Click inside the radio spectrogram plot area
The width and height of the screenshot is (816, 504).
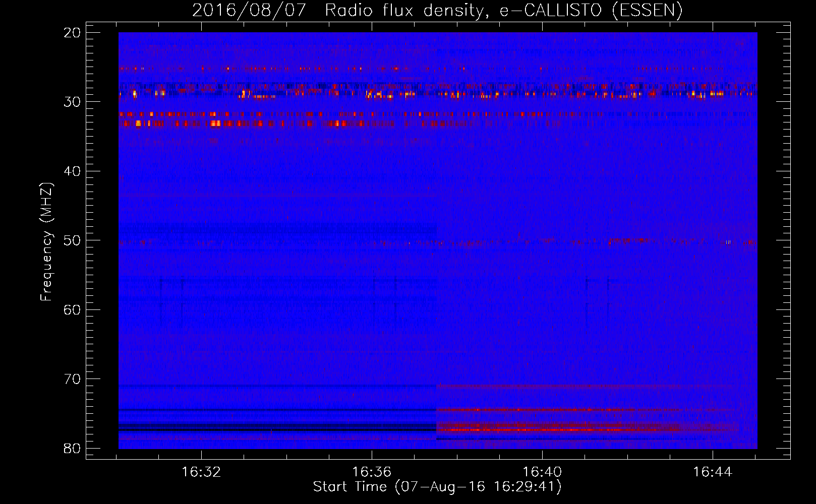438,240
